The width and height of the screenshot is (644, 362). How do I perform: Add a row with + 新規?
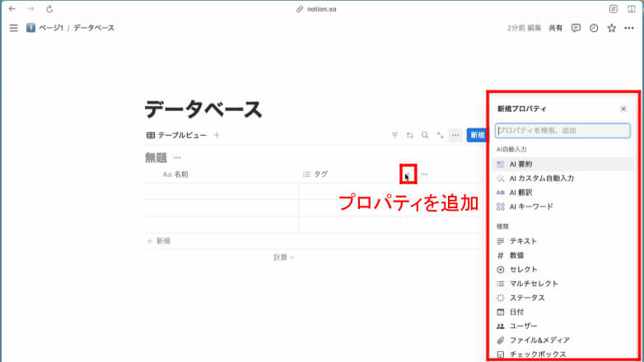pos(160,241)
